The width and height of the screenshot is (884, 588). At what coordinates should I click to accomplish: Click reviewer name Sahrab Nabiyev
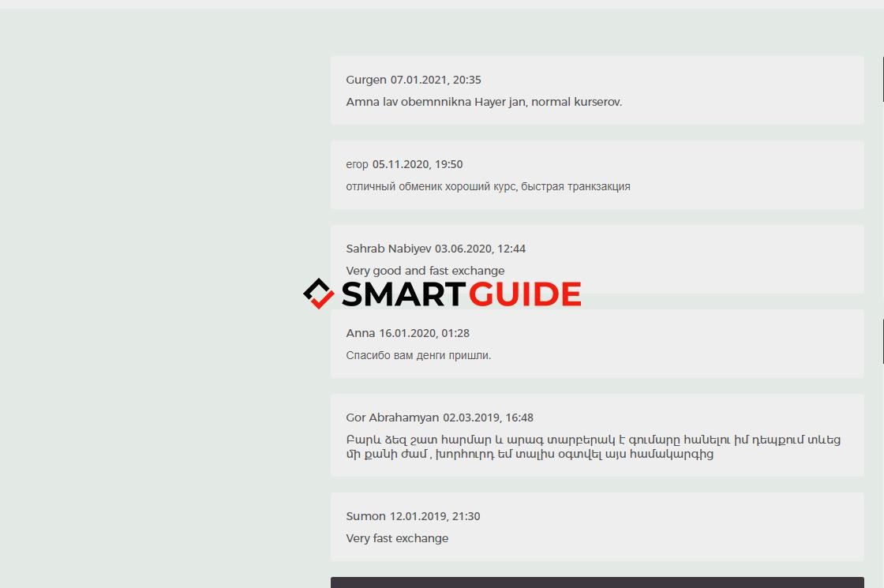click(388, 249)
